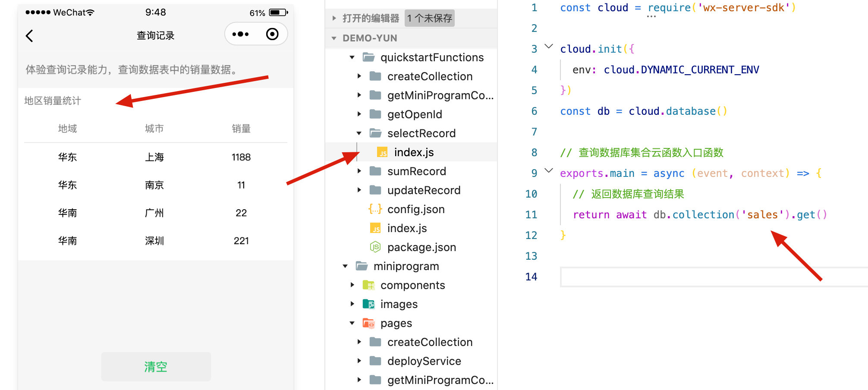Click the 城市 column header
868x390 pixels.
(154, 129)
